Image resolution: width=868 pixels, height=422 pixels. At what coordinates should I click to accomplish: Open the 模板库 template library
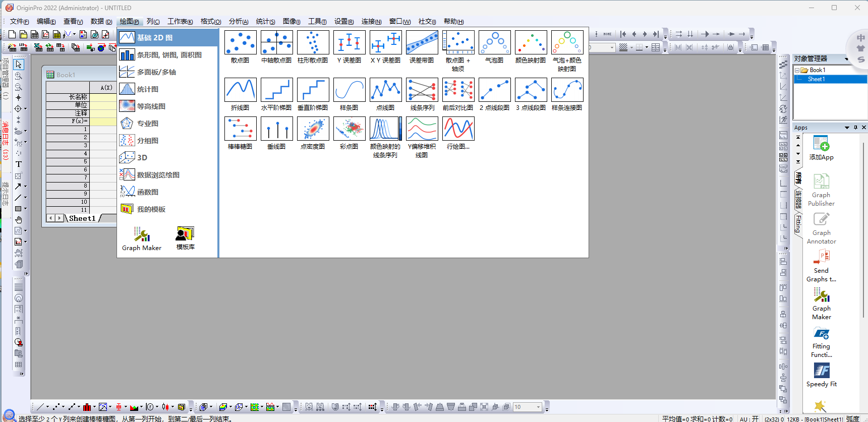pos(185,238)
